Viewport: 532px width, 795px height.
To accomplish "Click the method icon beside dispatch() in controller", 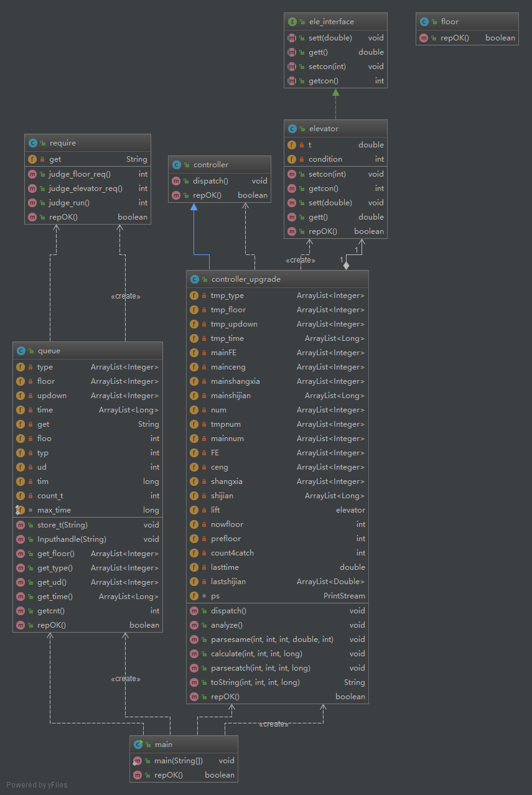I will tap(177, 181).
